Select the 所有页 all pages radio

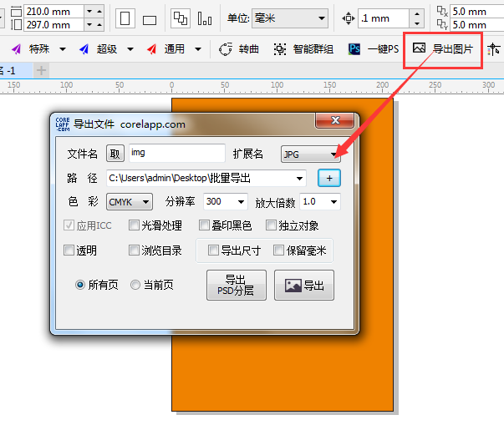coord(80,285)
